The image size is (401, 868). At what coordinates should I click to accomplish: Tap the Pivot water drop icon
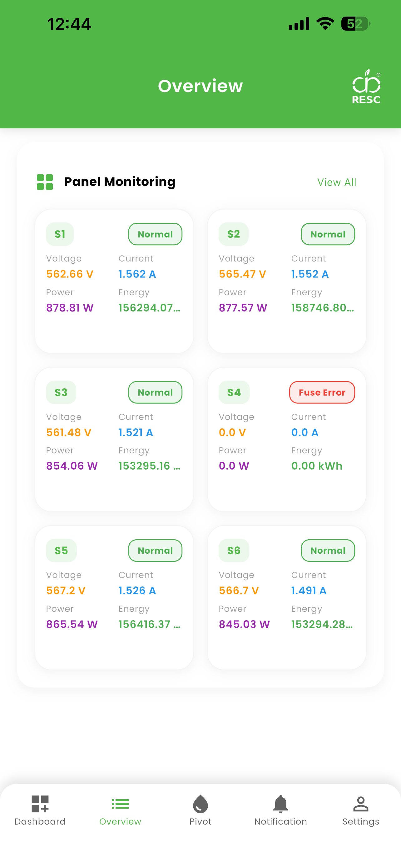point(200,804)
